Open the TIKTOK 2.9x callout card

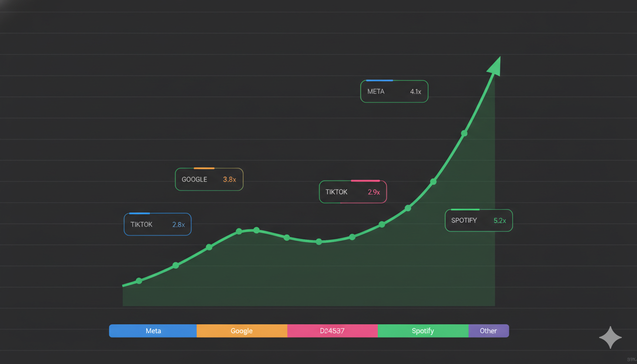tap(353, 192)
